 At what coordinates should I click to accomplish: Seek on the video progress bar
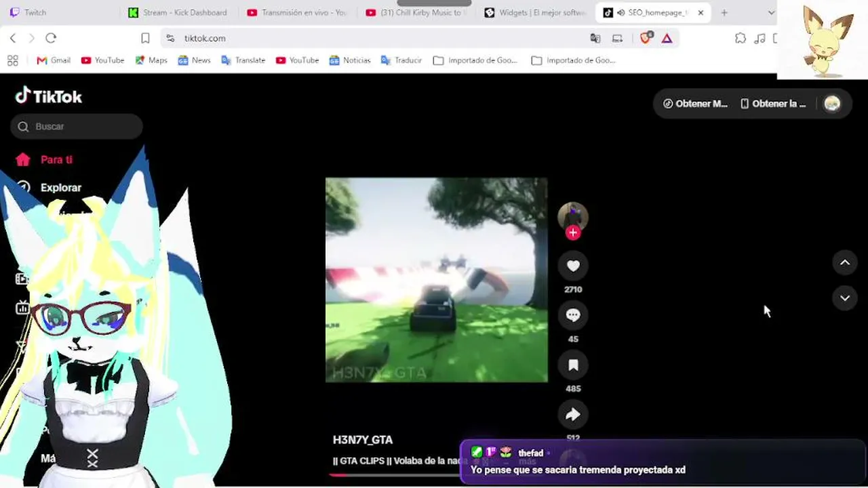395,474
